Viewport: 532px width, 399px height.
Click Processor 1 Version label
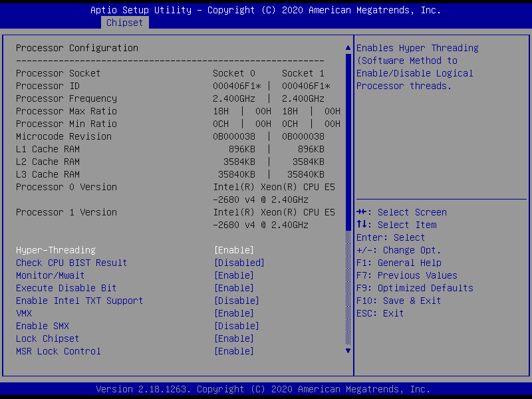coord(66,212)
